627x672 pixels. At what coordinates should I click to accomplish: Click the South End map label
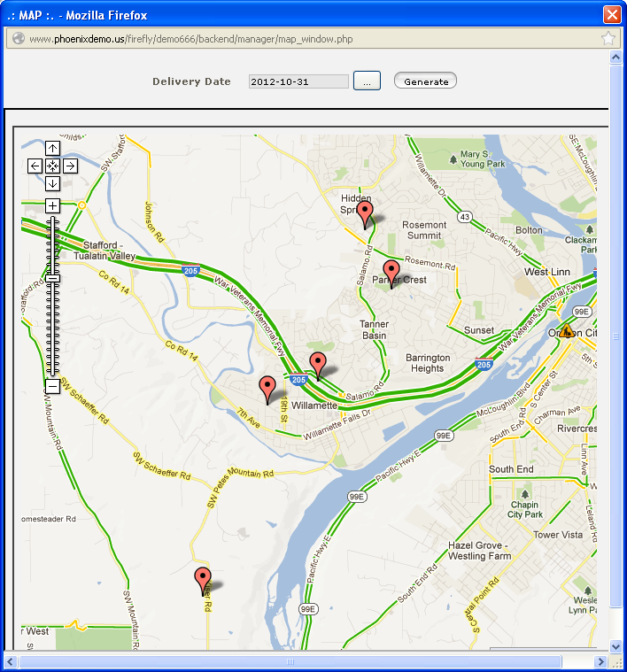click(x=511, y=469)
